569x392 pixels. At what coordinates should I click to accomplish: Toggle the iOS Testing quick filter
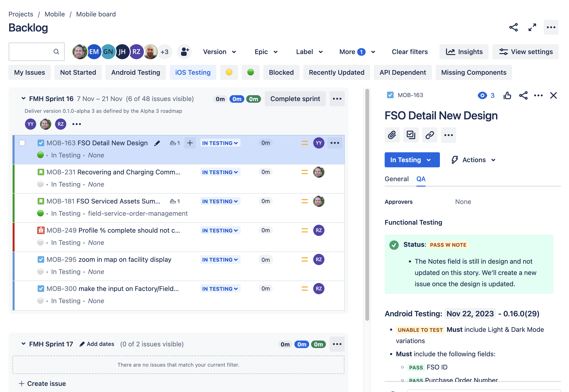(193, 72)
